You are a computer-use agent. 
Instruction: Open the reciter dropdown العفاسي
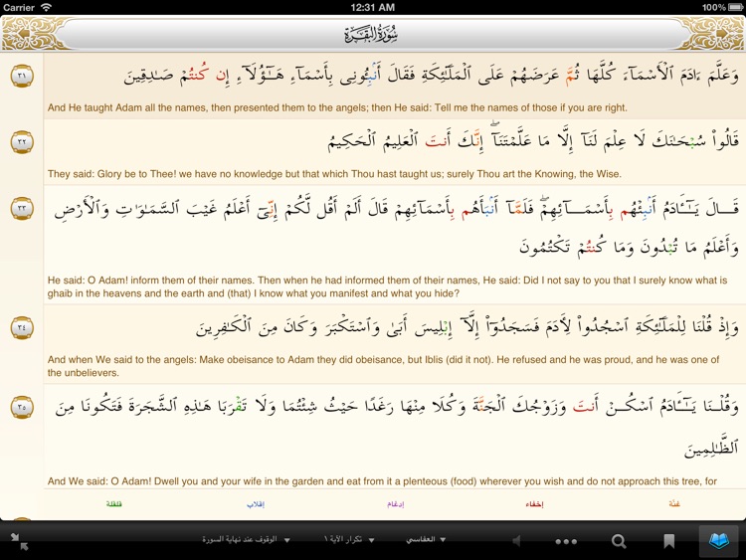426,539
